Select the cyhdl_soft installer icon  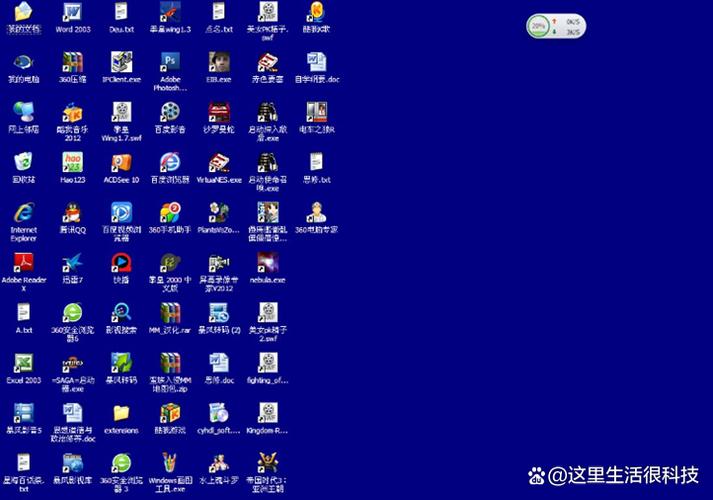tap(219, 414)
